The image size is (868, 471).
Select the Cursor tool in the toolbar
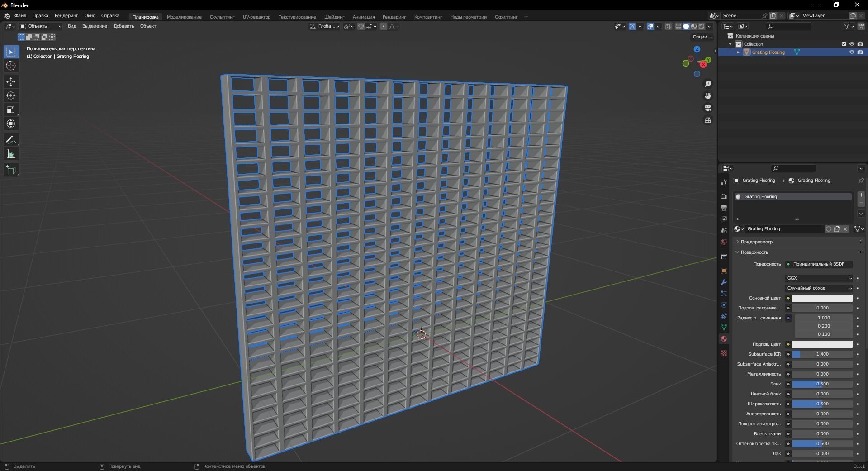[x=11, y=66]
